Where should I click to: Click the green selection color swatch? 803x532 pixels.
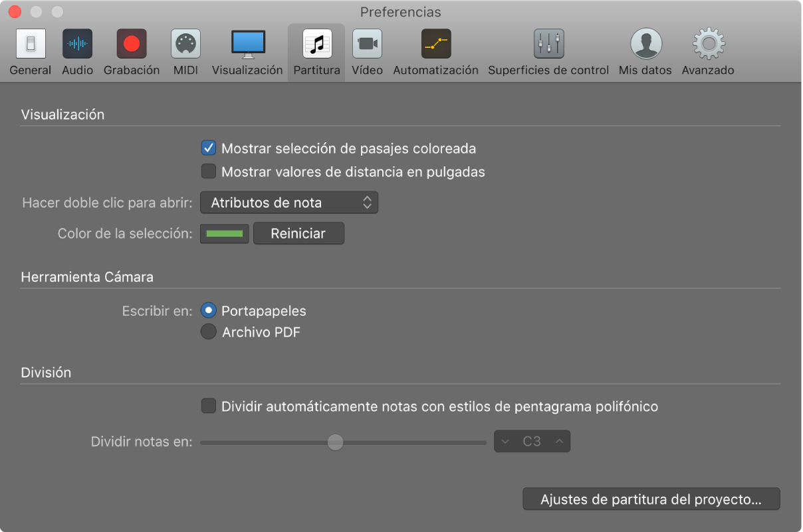[225, 234]
